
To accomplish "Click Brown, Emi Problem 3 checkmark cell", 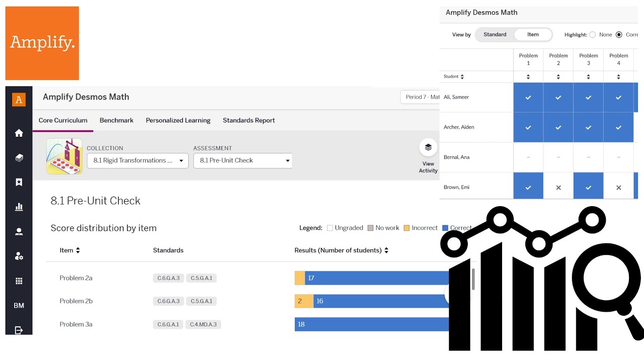I will coord(589,186).
